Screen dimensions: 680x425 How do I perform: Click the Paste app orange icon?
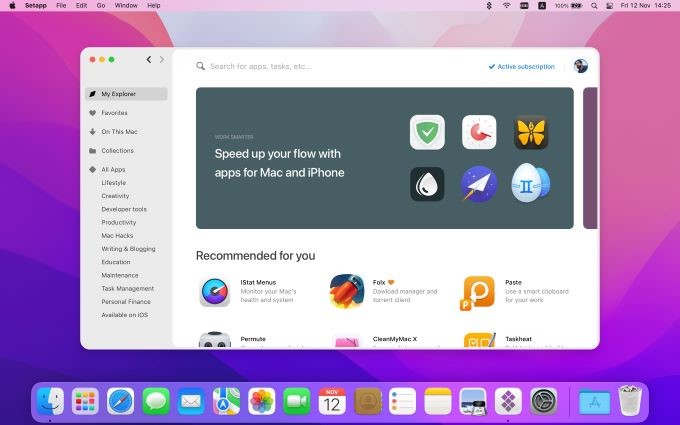click(x=478, y=293)
